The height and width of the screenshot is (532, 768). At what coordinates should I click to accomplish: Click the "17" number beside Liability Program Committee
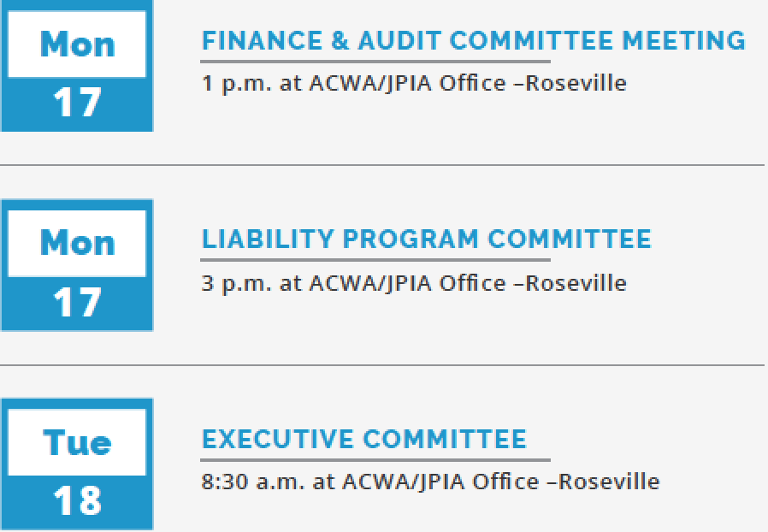[x=77, y=303]
